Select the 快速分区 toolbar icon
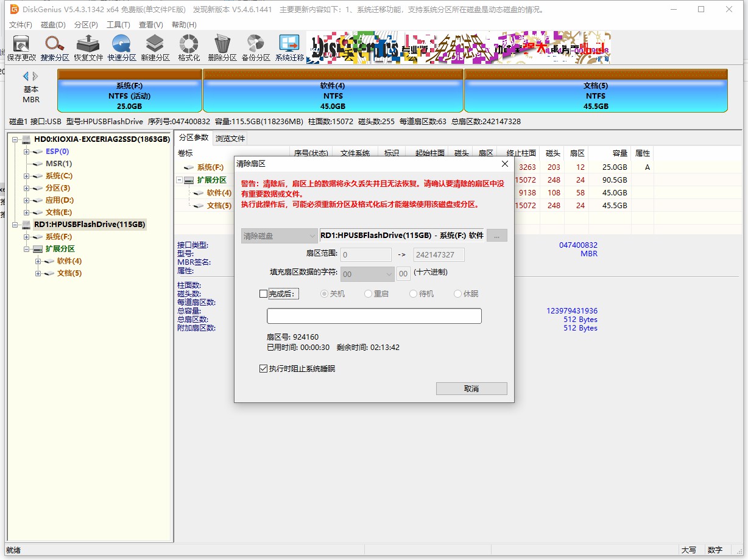 (x=122, y=48)
